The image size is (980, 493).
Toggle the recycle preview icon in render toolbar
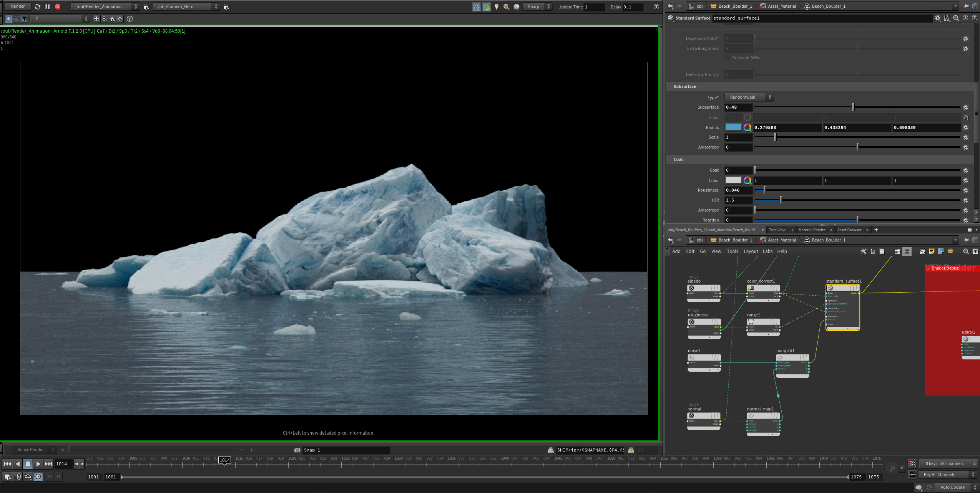coord(477,7)
